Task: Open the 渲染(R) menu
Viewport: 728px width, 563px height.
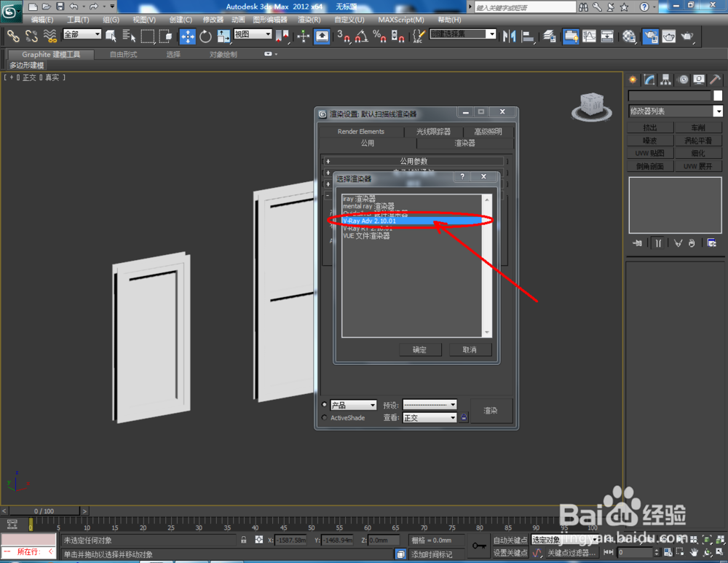Action: (309, 20)
